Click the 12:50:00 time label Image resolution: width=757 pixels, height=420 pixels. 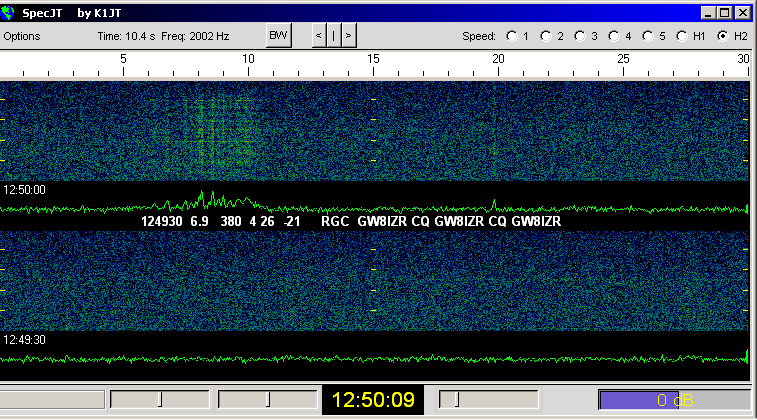point(24,190)
